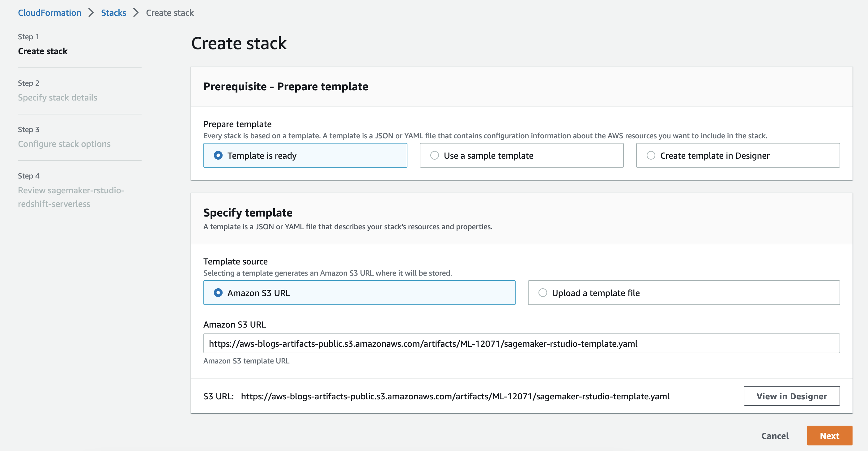Navigate to Stacks breadcrumb link

[113, 13]
